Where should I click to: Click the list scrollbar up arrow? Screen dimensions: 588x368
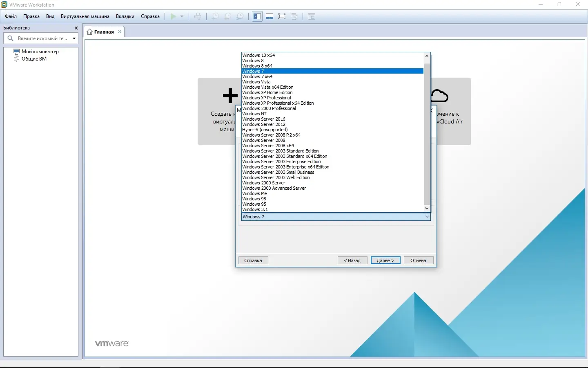[427, 56]
